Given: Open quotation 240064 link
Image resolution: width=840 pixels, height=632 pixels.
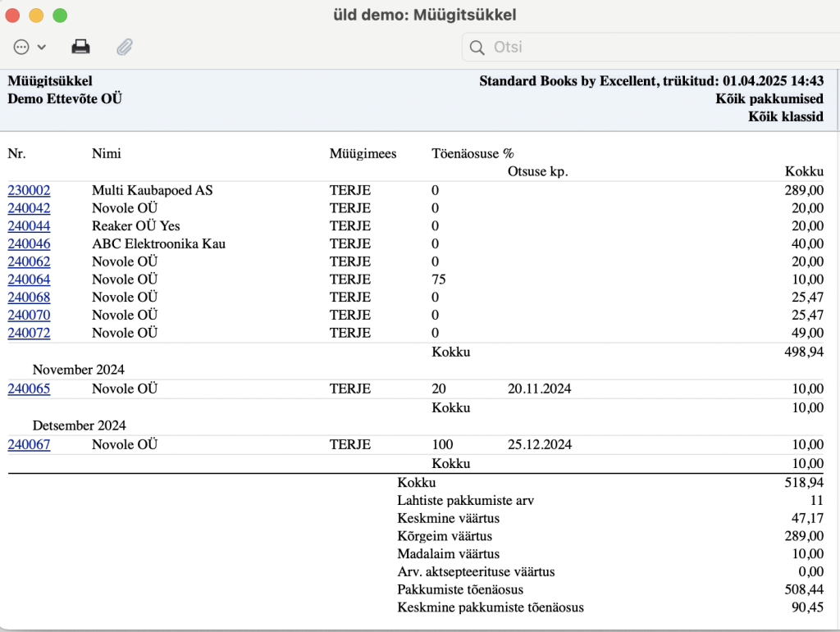Looking at the screenshot, I should tap(29, 280).
